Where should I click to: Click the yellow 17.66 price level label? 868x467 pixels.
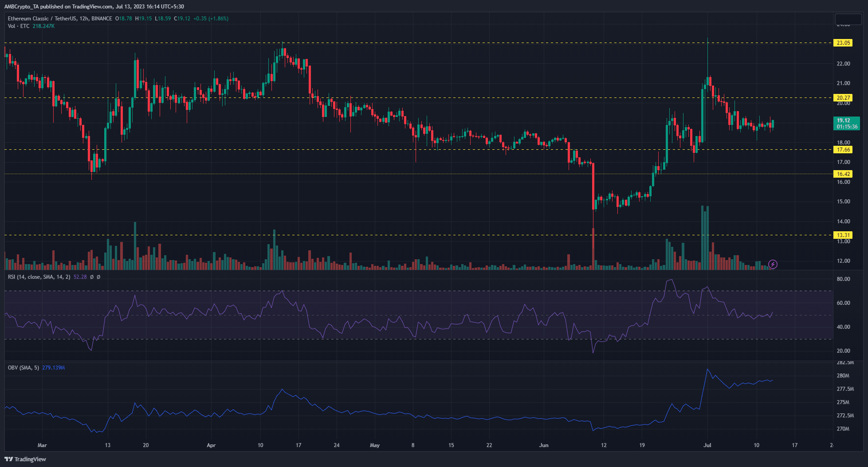pyautogui.click(x=843, y=150)
